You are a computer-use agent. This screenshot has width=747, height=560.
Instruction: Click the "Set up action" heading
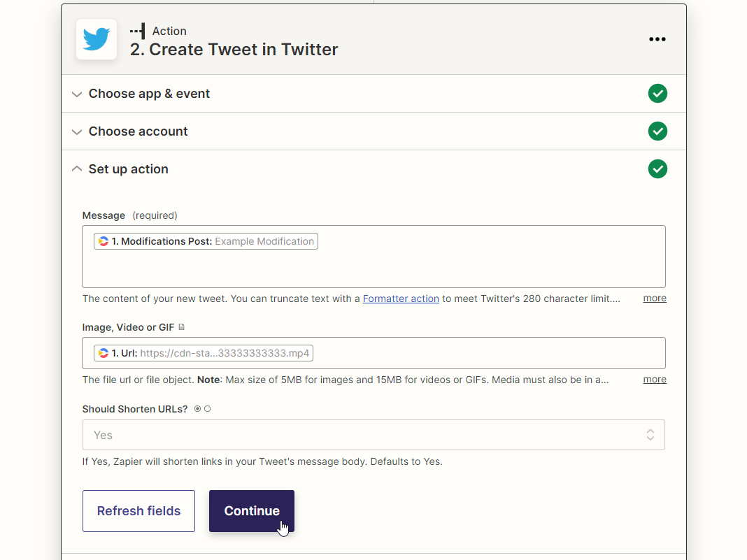click(x=128, y=169)
